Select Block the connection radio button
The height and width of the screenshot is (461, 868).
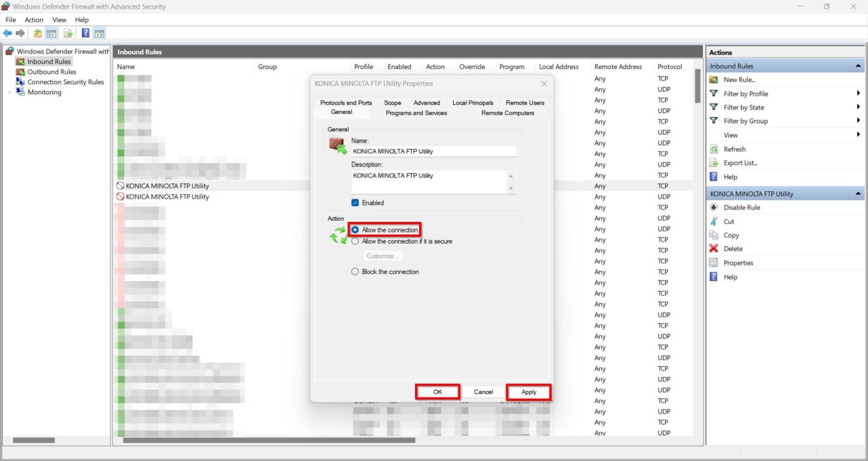point(355,272)
